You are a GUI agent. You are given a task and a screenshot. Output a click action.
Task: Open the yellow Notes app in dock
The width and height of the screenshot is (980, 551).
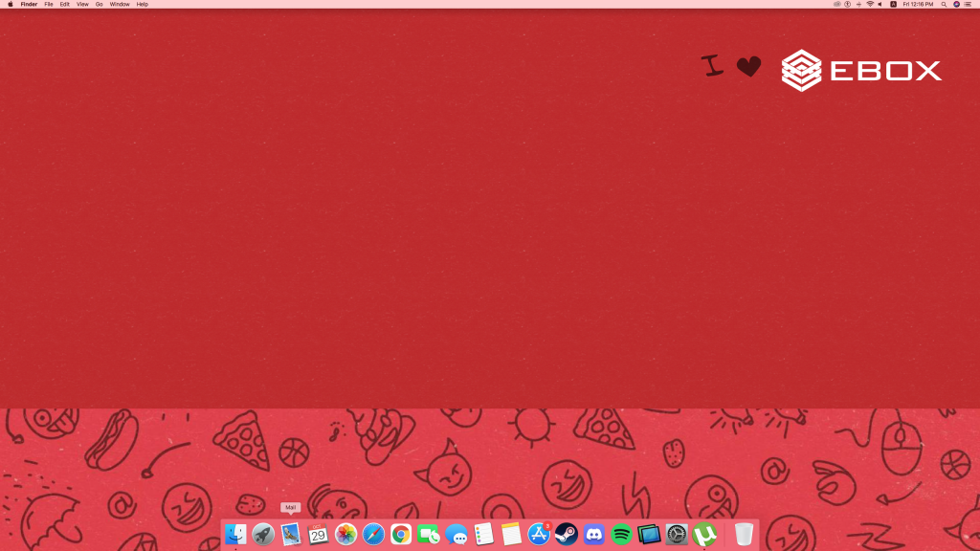tap(511, 534)
